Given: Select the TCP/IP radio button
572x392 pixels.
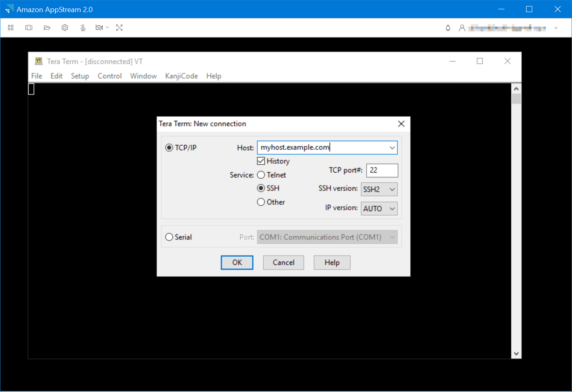Looking at the screenshot, I should tap(169, 148).
